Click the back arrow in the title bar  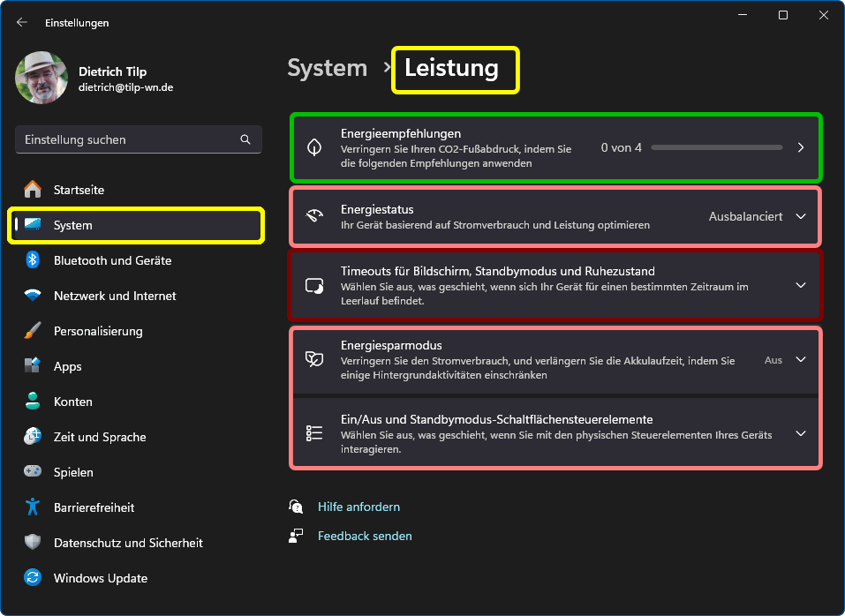point(22,23)
